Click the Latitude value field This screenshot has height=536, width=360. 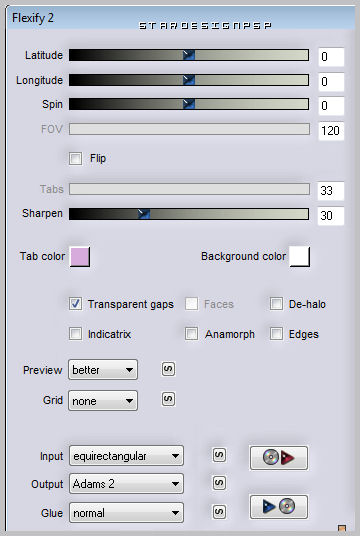coord(331,57)
